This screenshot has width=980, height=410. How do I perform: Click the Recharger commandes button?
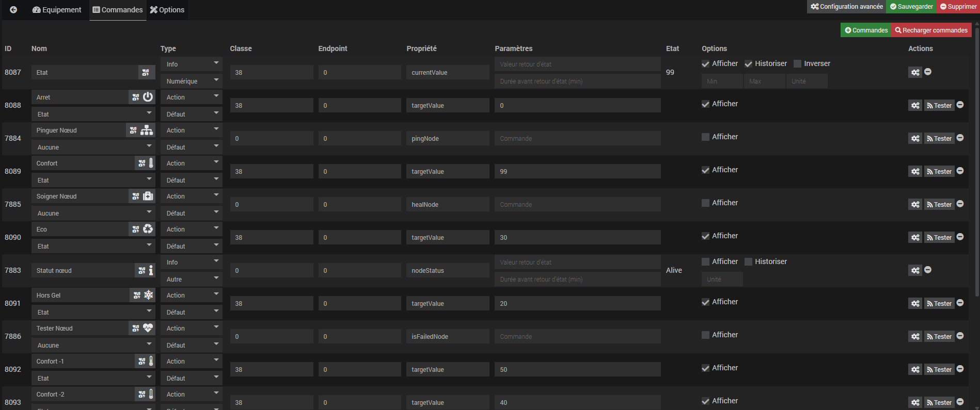tap(931, 30)
